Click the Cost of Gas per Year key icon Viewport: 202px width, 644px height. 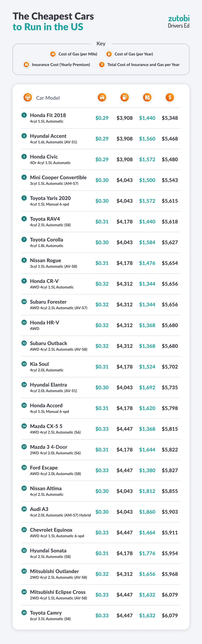coord(109,54)
